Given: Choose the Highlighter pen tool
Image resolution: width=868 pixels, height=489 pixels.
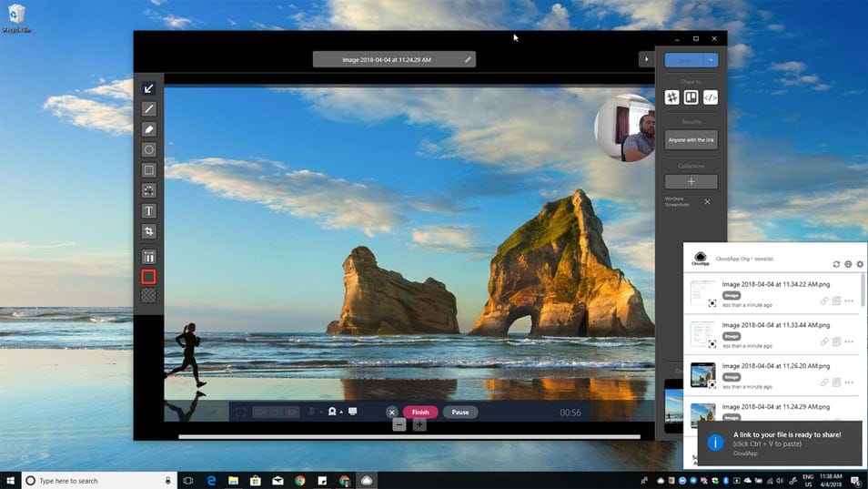Looking at the screenshot, I should [x=149, y=129].
